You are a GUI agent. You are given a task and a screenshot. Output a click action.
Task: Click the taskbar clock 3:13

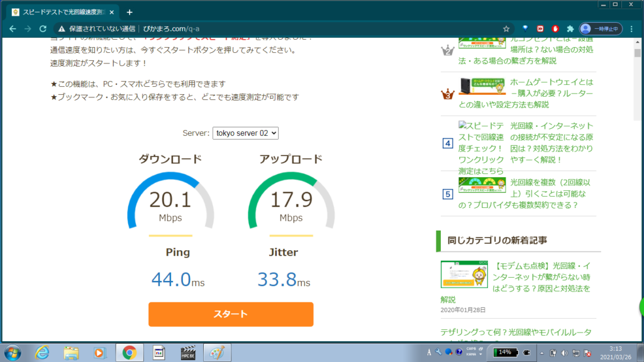[x=615, y=353]
